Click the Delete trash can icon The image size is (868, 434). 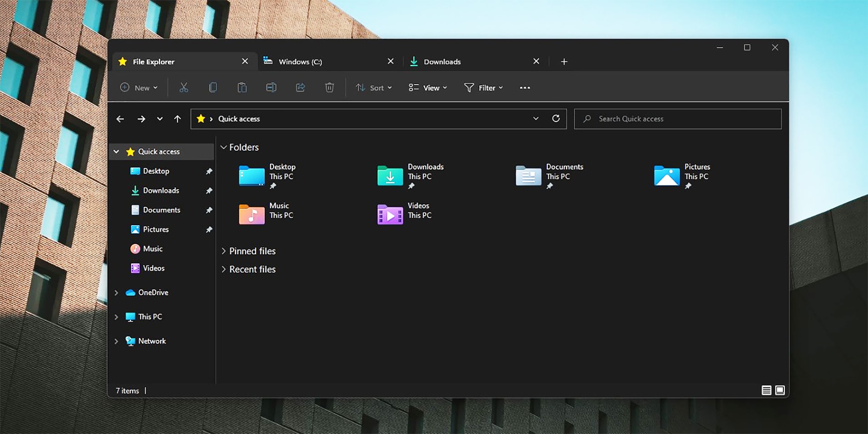coord(329,87)
